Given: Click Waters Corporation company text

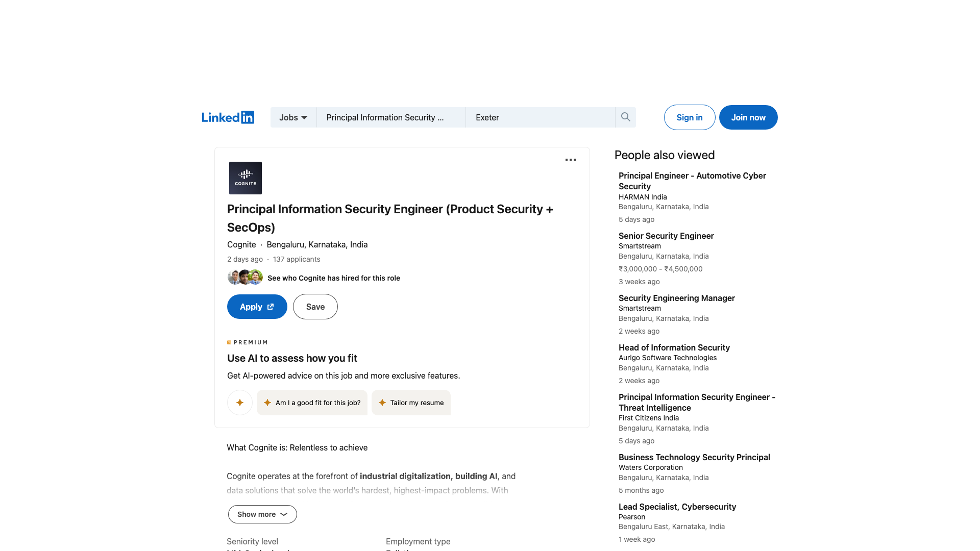Looking at the screenshot, I should tap(651, 467).
